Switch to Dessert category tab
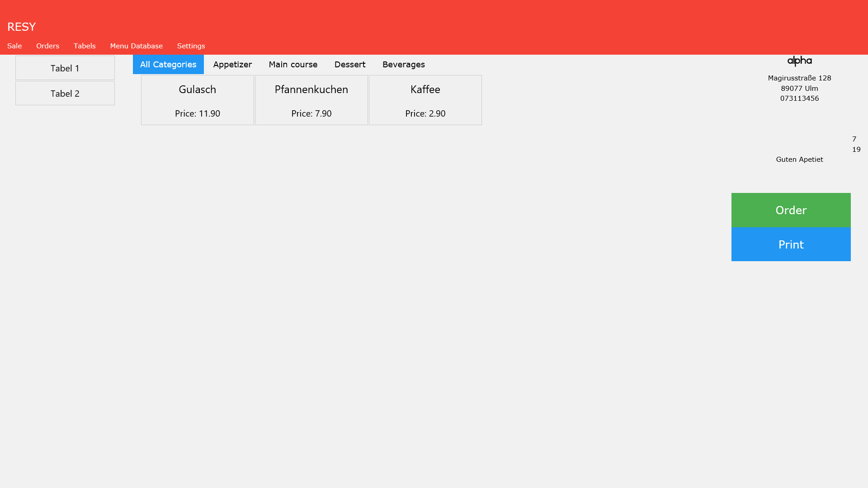868x488 pixels. pyautogui.click(x=350, y=65)
